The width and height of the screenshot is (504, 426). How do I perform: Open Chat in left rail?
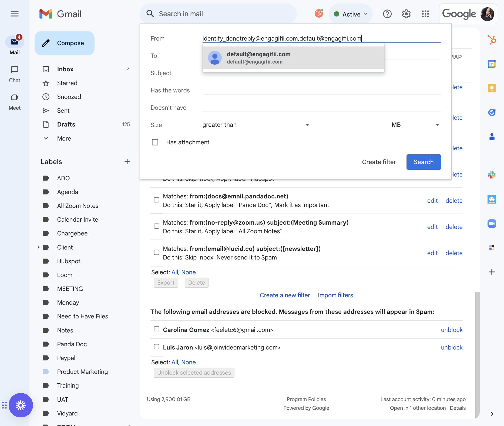point(15,74)
